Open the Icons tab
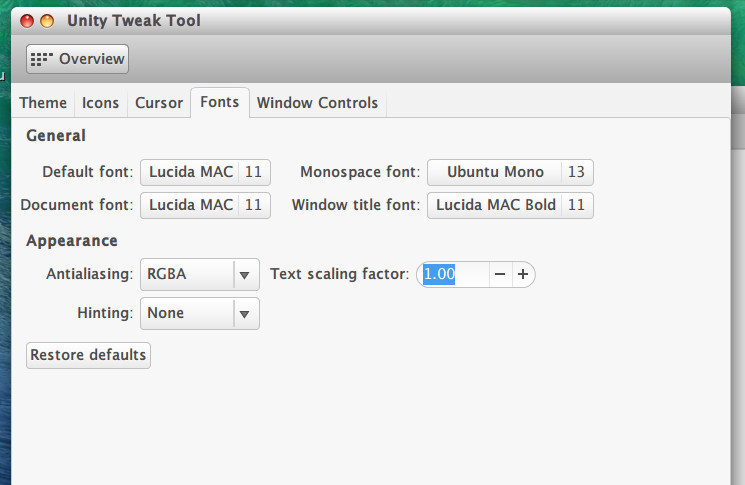The width and height of the screenshot is (745, 485). pos(100,103)
